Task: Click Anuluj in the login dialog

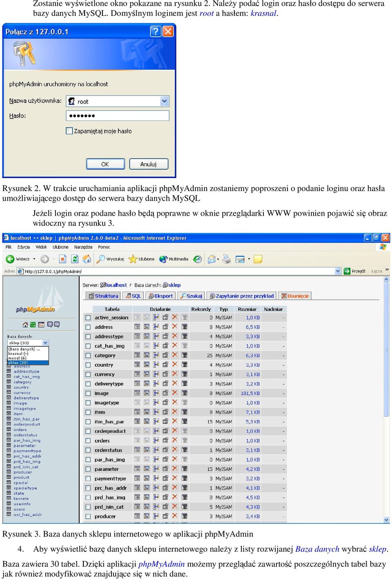Action: 149,164
